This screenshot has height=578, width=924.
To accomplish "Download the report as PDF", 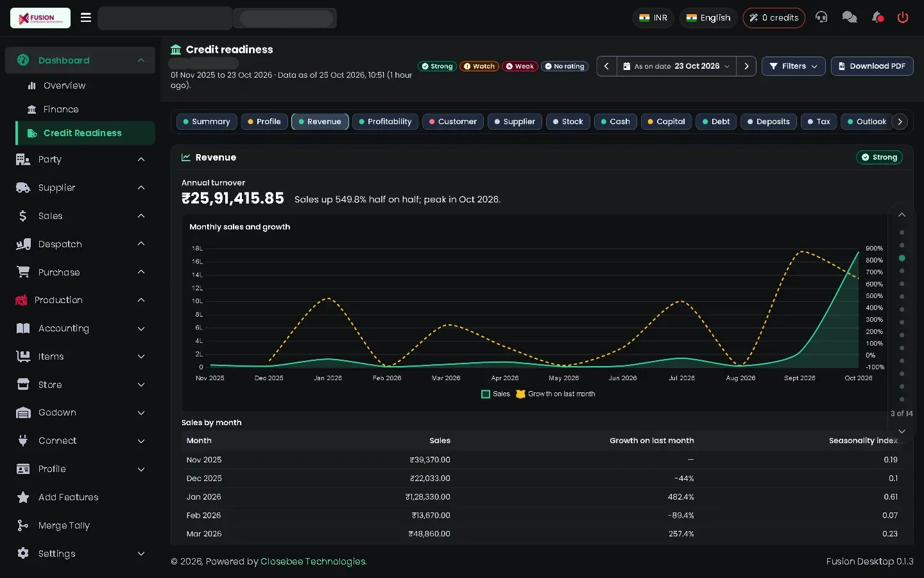I will coord(872,66).
